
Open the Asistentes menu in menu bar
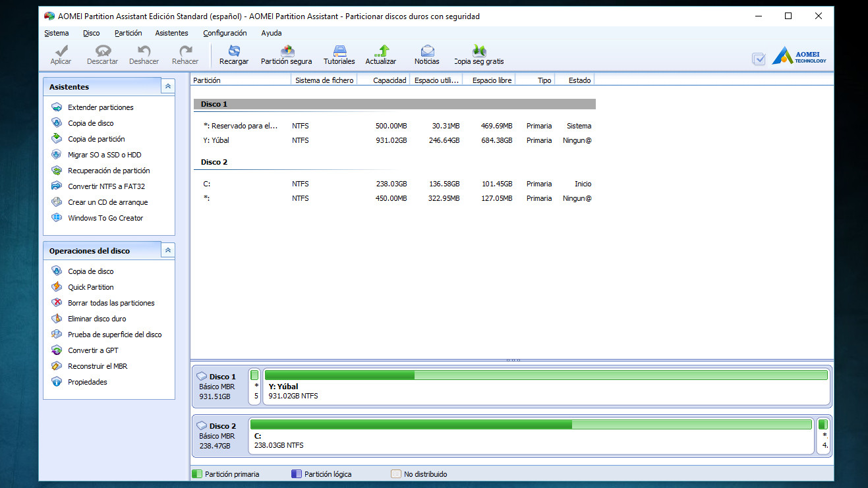tap(171, 33)
